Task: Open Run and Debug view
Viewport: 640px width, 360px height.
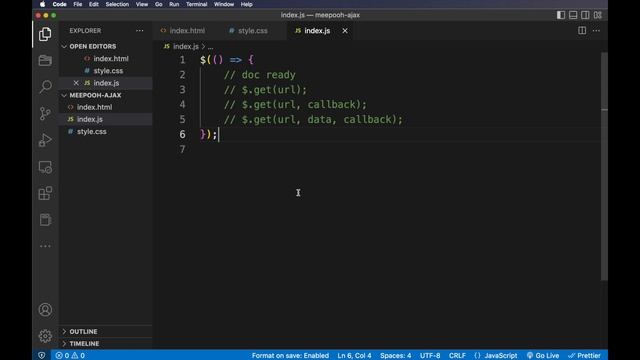Action: click(x=45, y=140)
